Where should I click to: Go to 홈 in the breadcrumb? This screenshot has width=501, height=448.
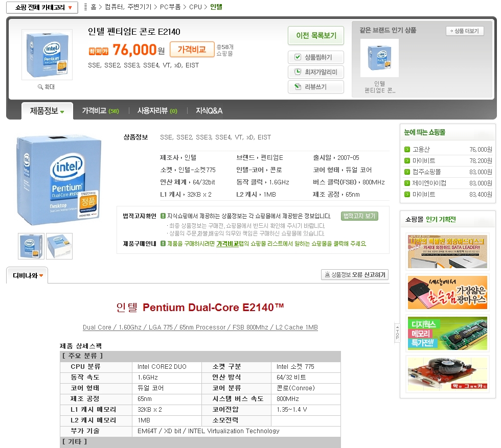[93, 7]
